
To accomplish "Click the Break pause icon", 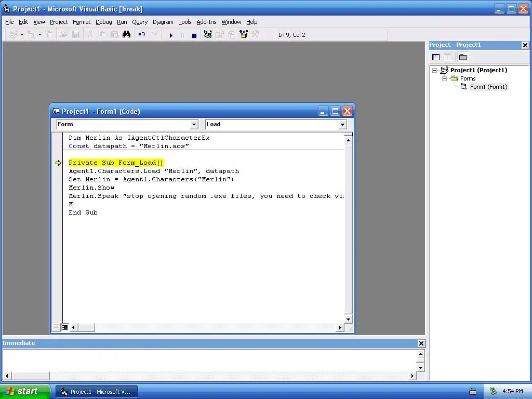I will pos(182,35).
